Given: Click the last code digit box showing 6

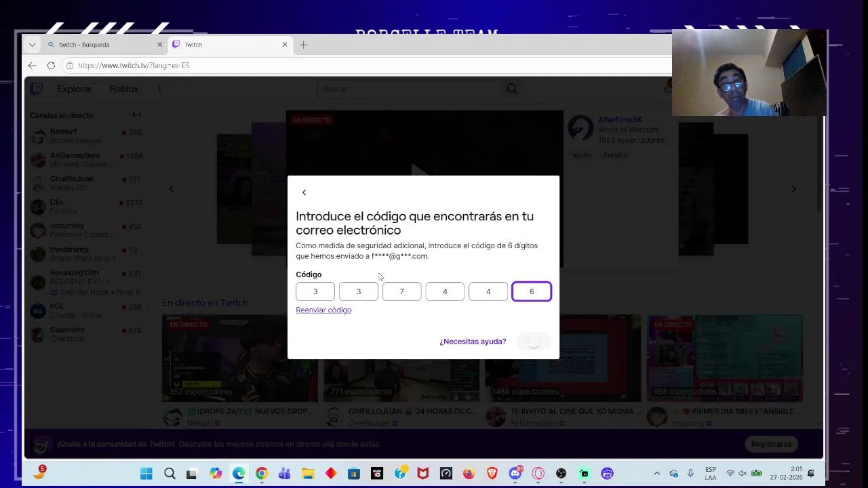Looking at the screenshot, I should pos(532,291).
